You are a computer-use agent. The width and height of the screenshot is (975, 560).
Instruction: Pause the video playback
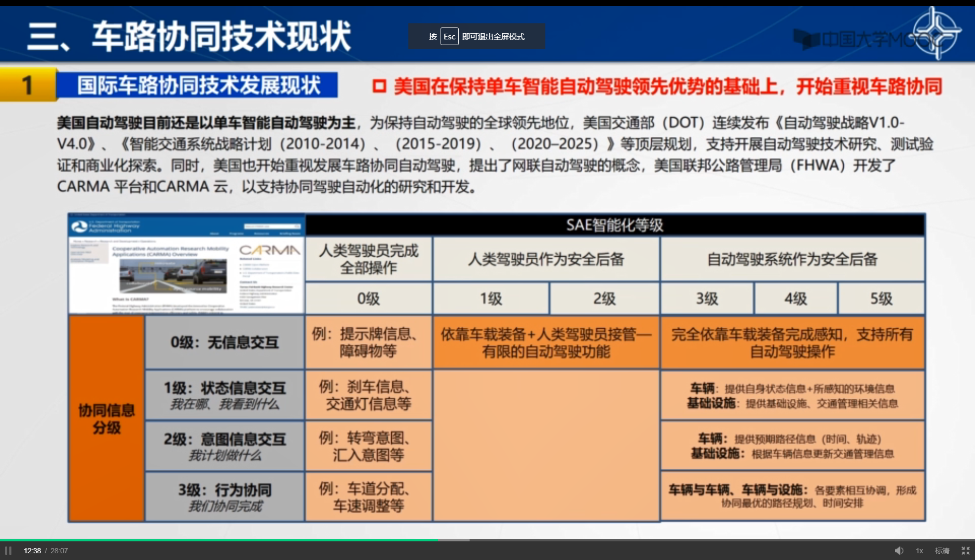click(x=8, y=551)
